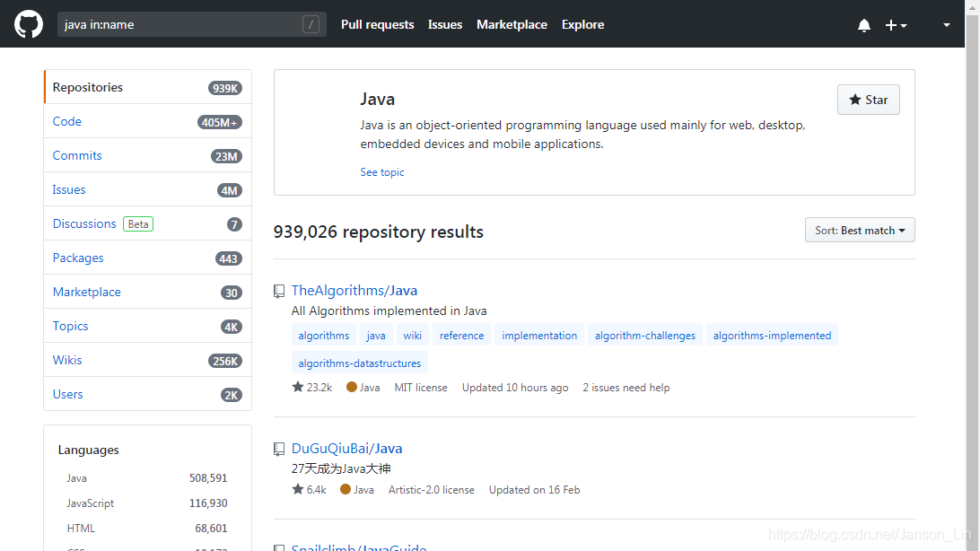Click the star icon next to 23.2k
The image size is (980, 551).
click(x=298, y=387)
